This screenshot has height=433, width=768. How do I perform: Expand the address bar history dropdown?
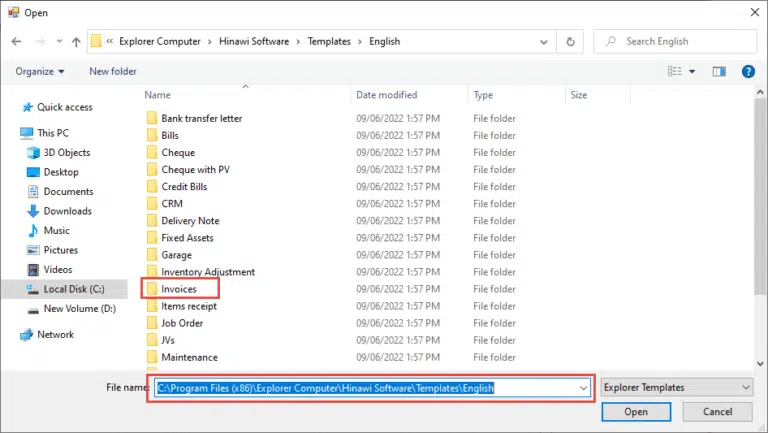[x=544, y=42]
